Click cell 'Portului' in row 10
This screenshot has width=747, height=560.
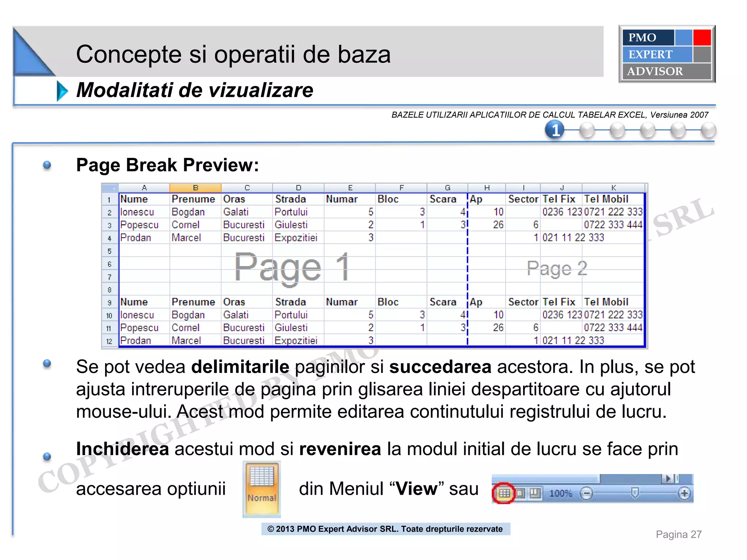click(x=299, y=315)
